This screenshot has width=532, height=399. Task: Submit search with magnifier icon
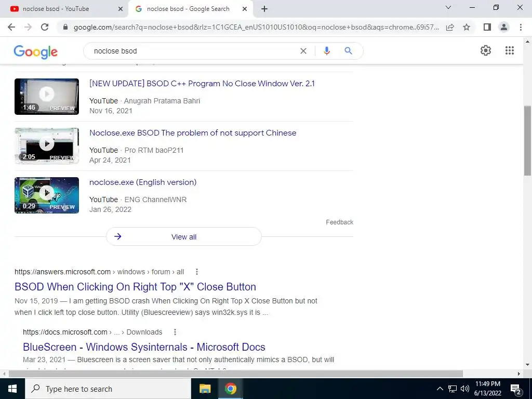click(x=348, y=51)
